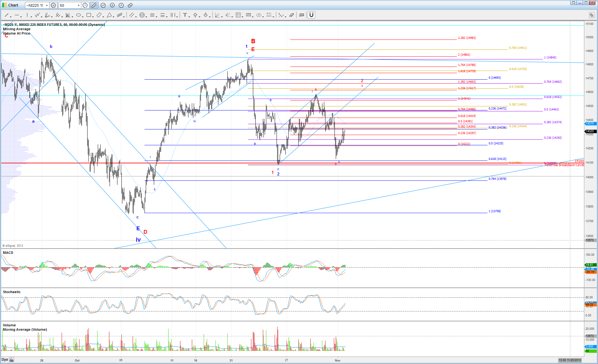Image resolution: width=598 pixels, height=364 pixels.
Task: Select the Andrews pitchfork tool
Action: [x=58, y=15]
